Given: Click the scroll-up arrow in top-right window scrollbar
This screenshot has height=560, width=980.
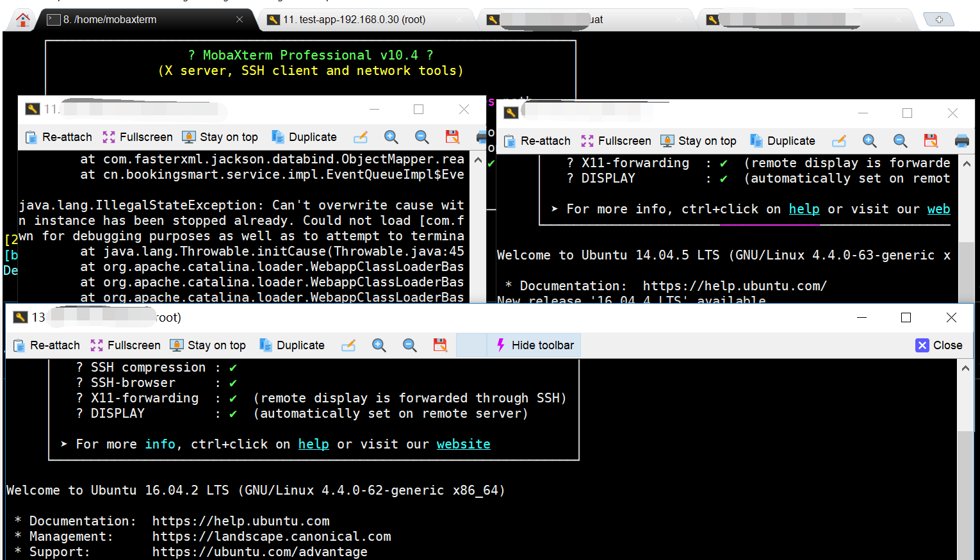Looking at the screenshot, I should pos(967,164).
